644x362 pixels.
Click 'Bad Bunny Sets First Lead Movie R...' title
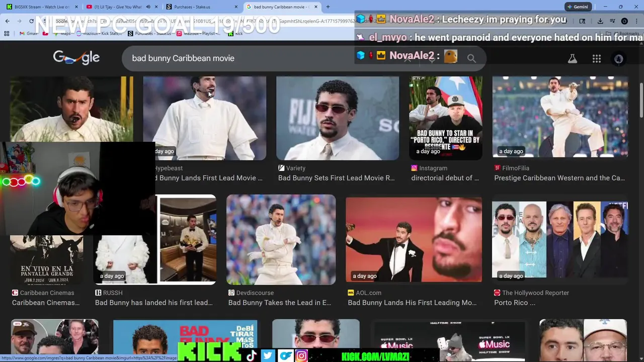[337, 178]
